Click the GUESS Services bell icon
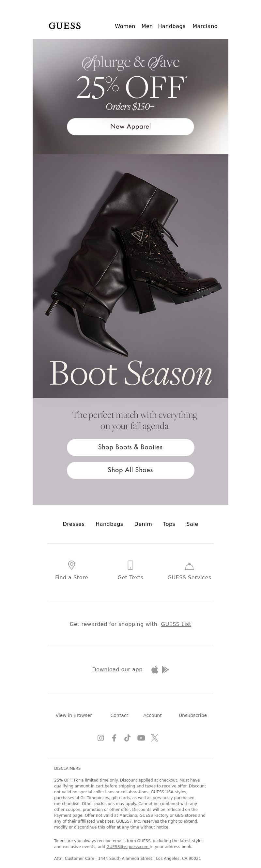The height and width of the screenshot is (868, 261). click(x=189, y=566)
